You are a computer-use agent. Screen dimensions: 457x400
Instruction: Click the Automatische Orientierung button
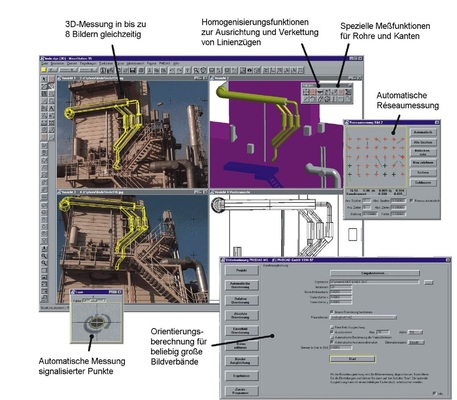(x=242, y=285)
